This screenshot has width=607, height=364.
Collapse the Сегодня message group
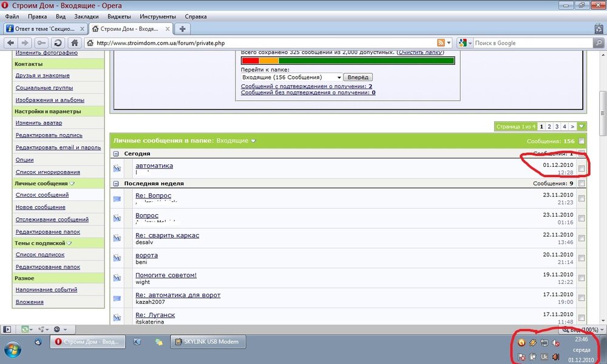pyautogui.click(x=116, y=153)
